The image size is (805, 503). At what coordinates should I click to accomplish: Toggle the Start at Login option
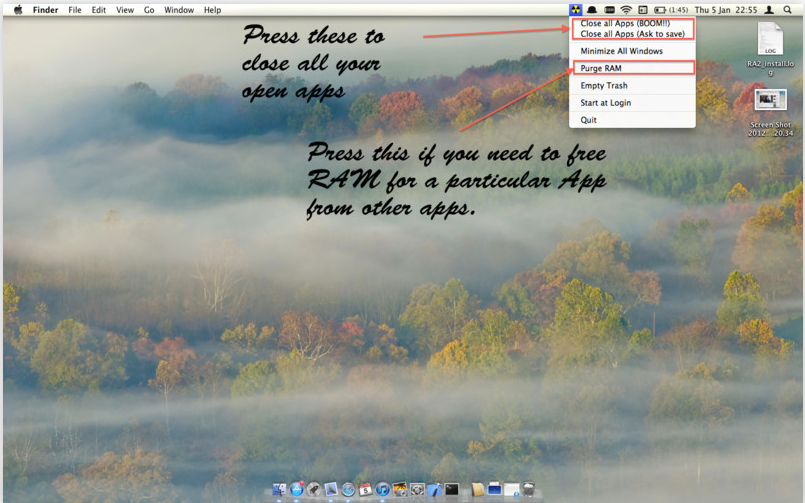pyautogui.click(x=605, y=103)
